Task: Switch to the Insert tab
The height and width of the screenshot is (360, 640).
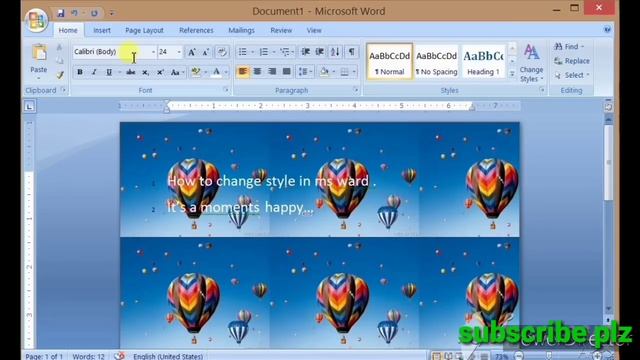Action: tap(102, 30)
